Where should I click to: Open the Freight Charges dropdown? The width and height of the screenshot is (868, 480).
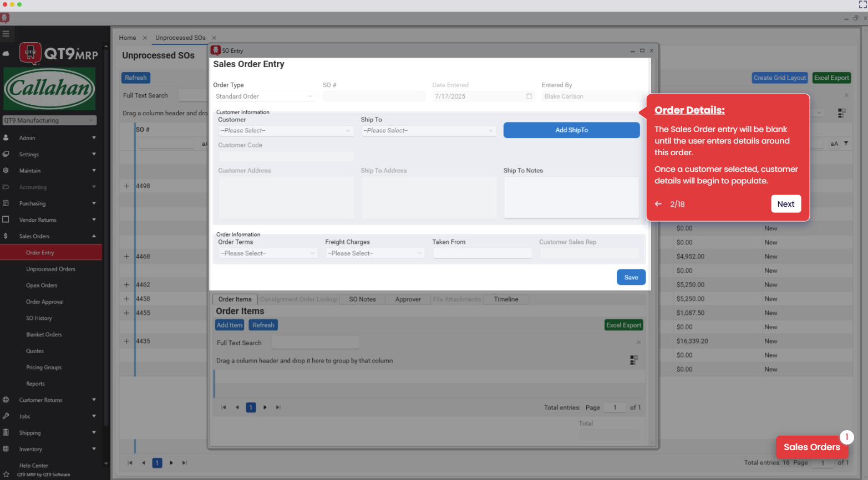pos(374,253)
